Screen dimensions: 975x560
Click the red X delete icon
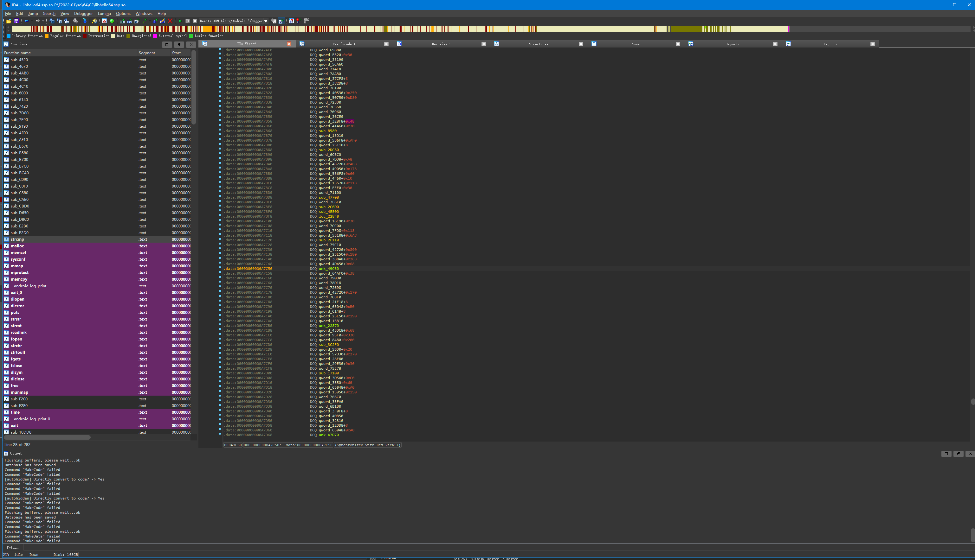tap(170, 21)
